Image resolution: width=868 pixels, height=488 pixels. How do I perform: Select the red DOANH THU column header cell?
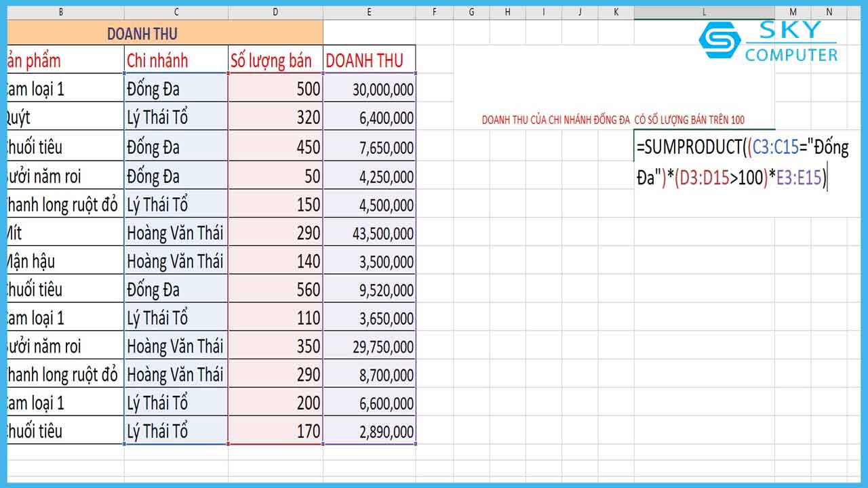tap(369, 60)
